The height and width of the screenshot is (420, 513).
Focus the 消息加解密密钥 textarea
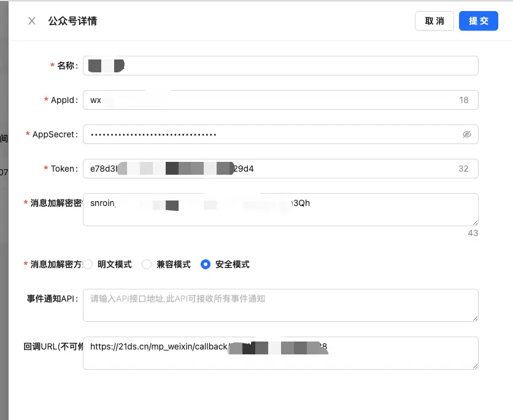coord(280,210)
